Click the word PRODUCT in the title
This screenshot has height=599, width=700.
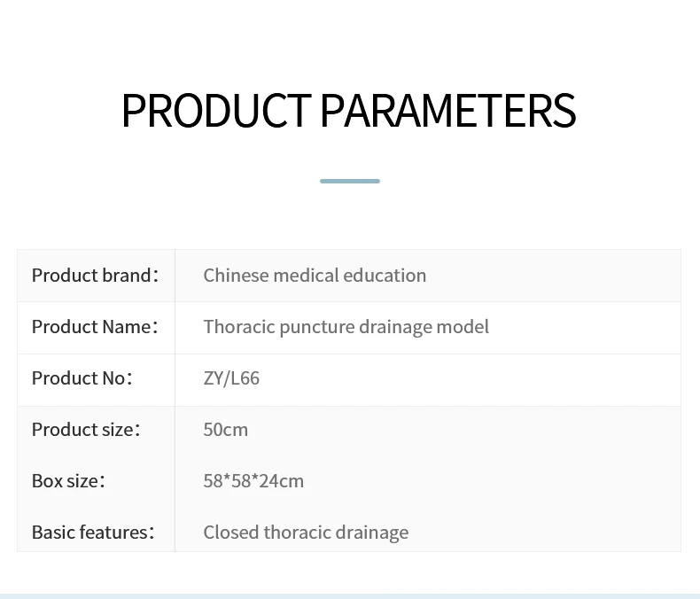[x=216, y=112]
